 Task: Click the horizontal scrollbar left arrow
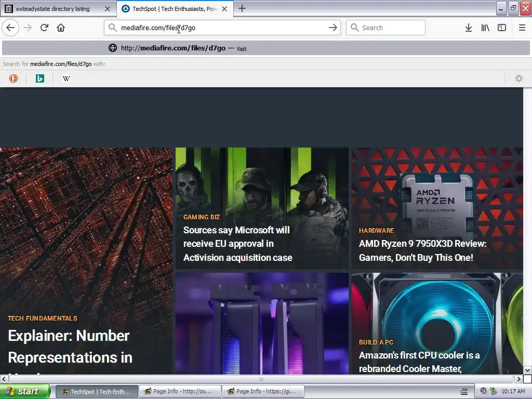[x=4, y=379]
